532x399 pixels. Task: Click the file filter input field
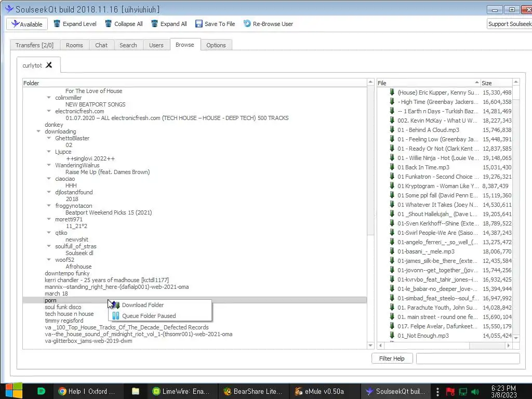click(x=468, y=358)
